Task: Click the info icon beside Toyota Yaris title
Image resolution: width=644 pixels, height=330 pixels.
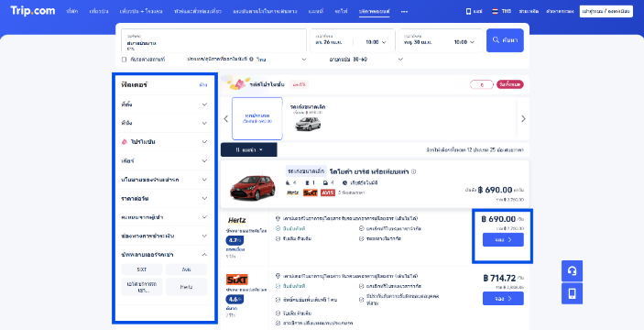Action: pos(413,171)
